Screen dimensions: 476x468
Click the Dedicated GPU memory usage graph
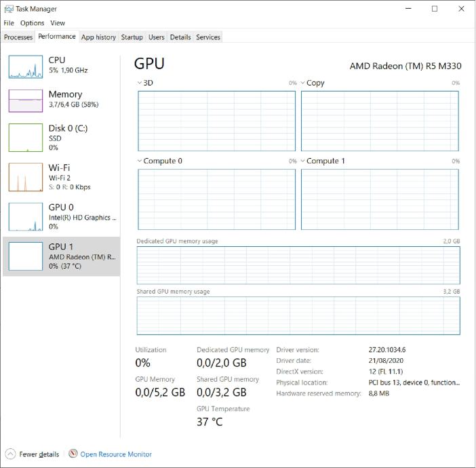click(298, 265)
